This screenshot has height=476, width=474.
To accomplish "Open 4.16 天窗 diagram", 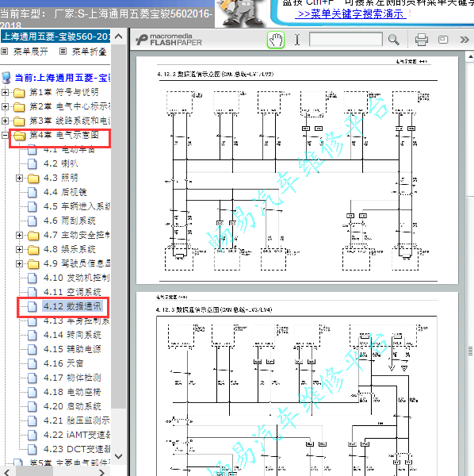I will click(x=63, y=363).
